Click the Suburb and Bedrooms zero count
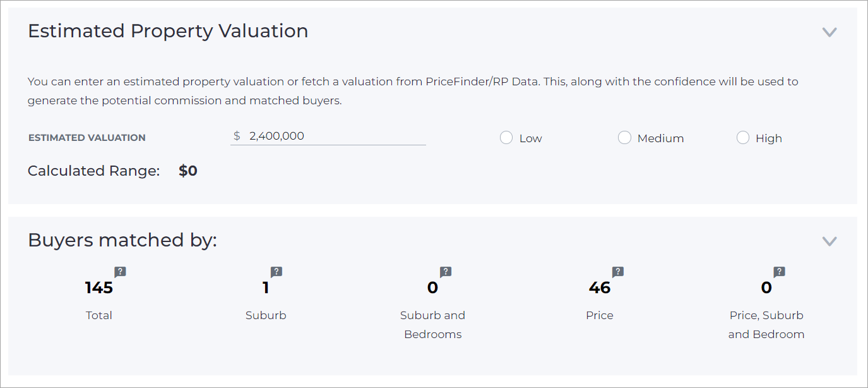 coord(432,288)
